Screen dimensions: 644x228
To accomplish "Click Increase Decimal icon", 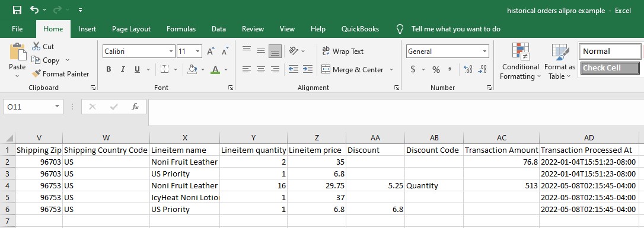I will pos(468,69).
